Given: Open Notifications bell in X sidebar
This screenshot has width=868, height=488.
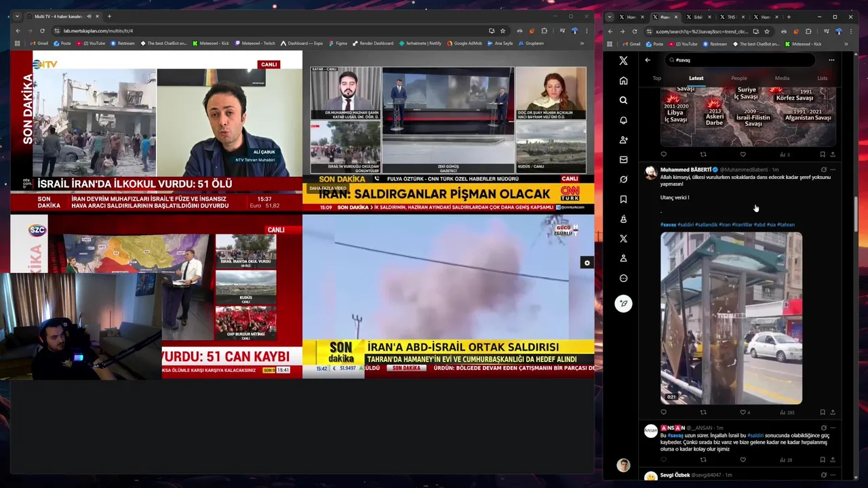Looking at the screenshot, I should click(623, 120).
